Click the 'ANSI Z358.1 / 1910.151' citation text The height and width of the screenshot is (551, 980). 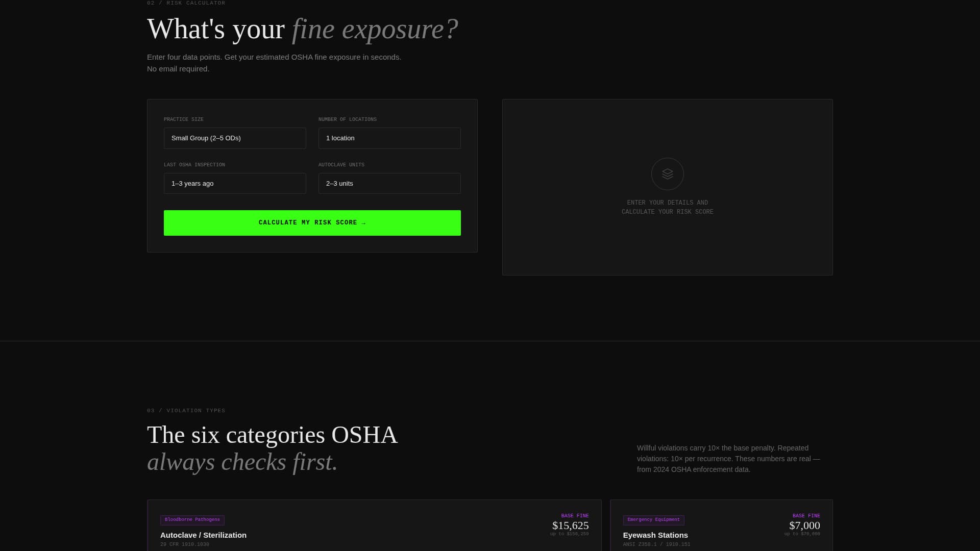pos(656,544)
